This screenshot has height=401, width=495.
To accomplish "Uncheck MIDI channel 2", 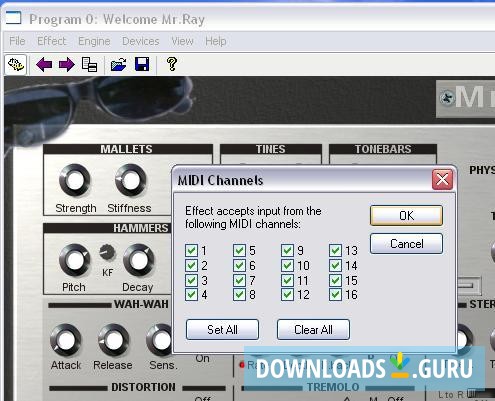I will pyautogui.click(x=191, y=265).
